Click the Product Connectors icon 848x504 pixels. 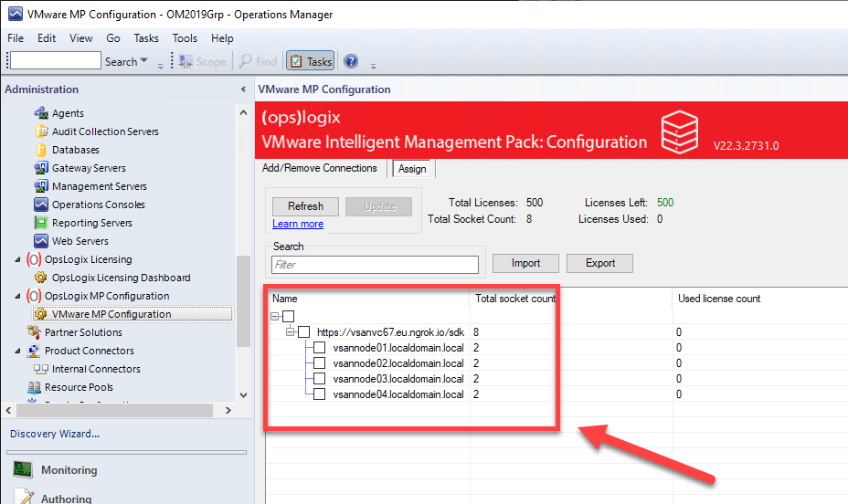pyautogui.click(x=34, y=351)
